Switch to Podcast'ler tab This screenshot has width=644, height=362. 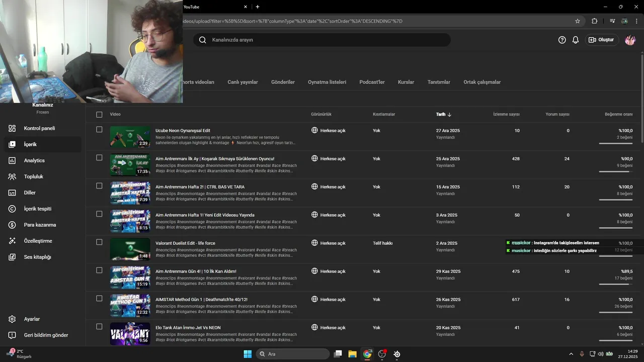[372, 82]
